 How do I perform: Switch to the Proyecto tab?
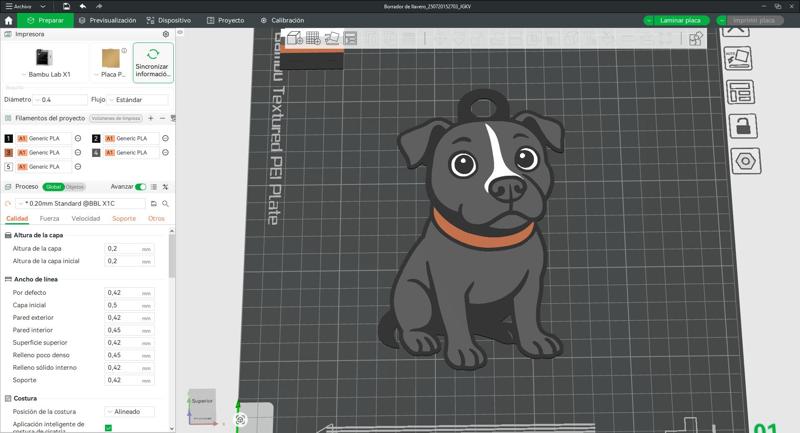click(x=226, y=20)
